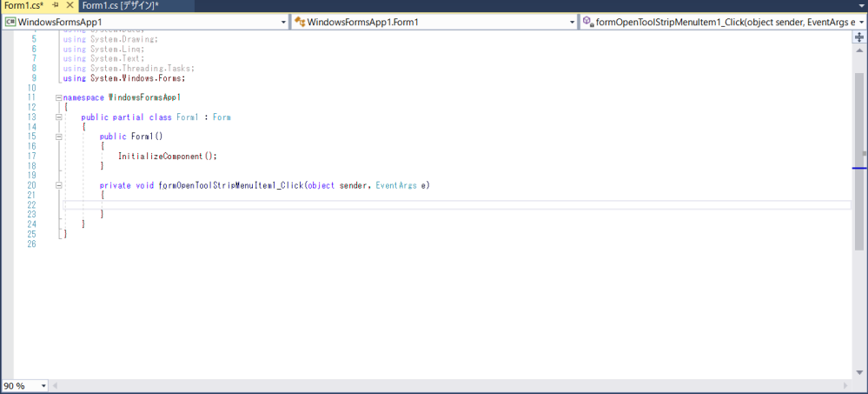Open the formOpenToolStripMenuItem1_Click member dropdown
Screen dimensions: 868x394
click(862, 22)
